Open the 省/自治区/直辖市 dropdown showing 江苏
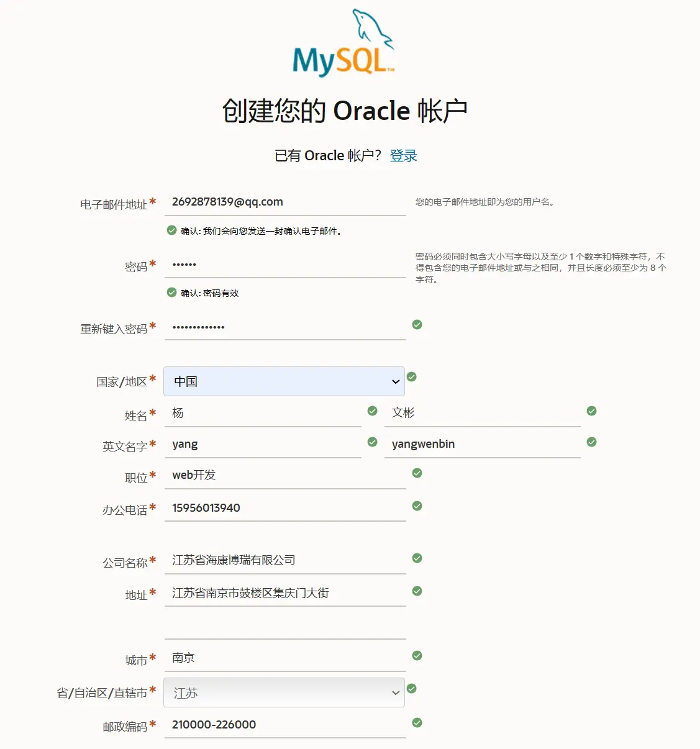Screen dimensions: 700x749 point(284,692)
